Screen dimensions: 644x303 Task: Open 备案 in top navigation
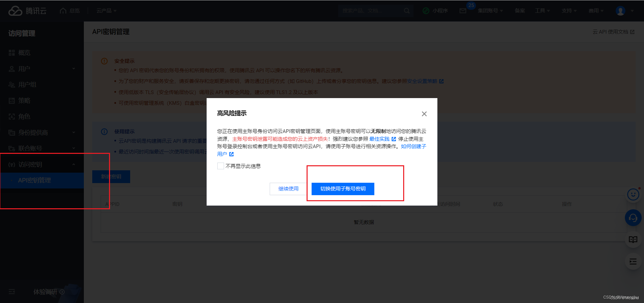click(x=520, y=11)
